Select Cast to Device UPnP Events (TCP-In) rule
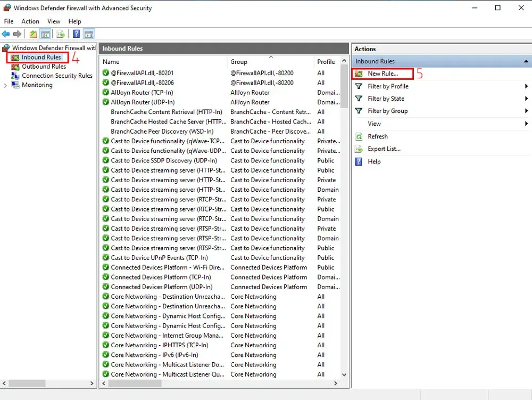 159,257
